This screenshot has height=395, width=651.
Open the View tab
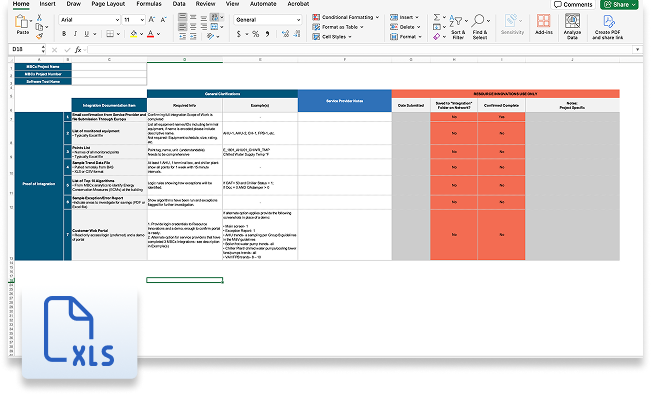point(232,4)
